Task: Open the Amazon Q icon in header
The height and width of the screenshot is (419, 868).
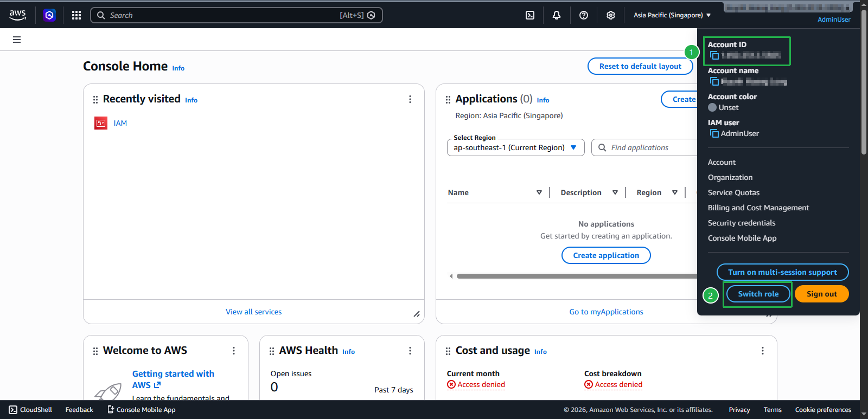Action: 49,15
